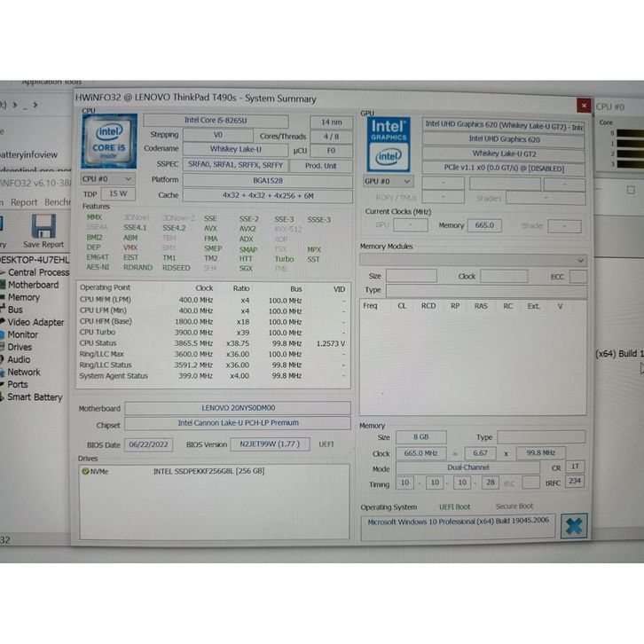Click the AES-NI feature flag

tap(98, 267)
